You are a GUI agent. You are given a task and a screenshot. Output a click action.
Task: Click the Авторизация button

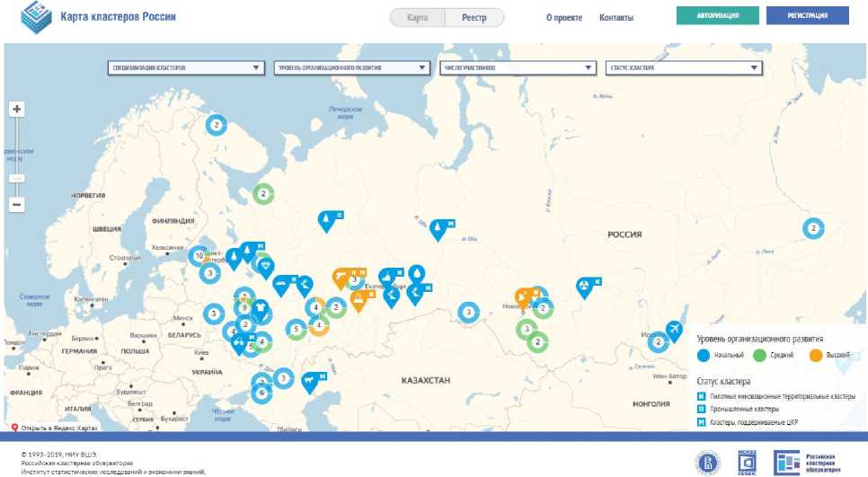[717, 15]
